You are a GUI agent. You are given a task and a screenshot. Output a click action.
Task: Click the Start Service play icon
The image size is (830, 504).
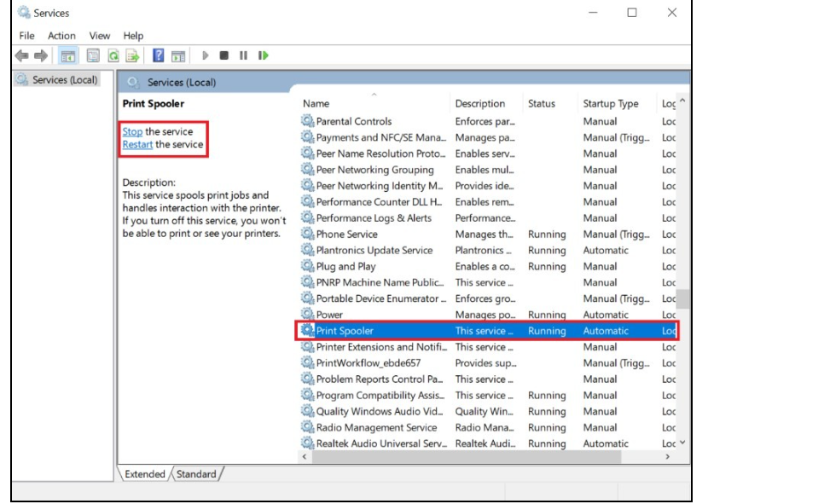click(x=206, y=55)
